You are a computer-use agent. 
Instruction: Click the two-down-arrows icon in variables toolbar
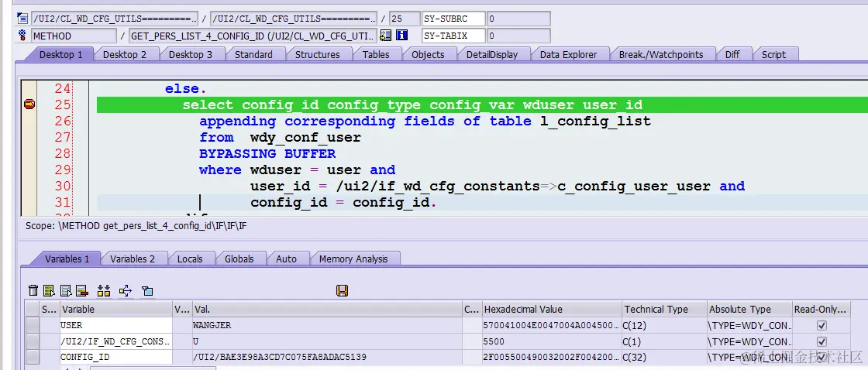(x=104, y=290)
